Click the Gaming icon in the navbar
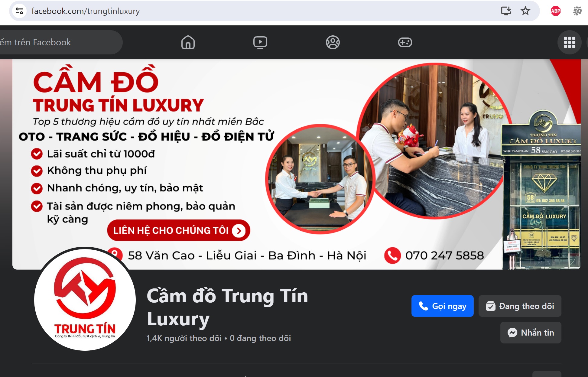This screenshot has width=588, height=377. (405, 42)
